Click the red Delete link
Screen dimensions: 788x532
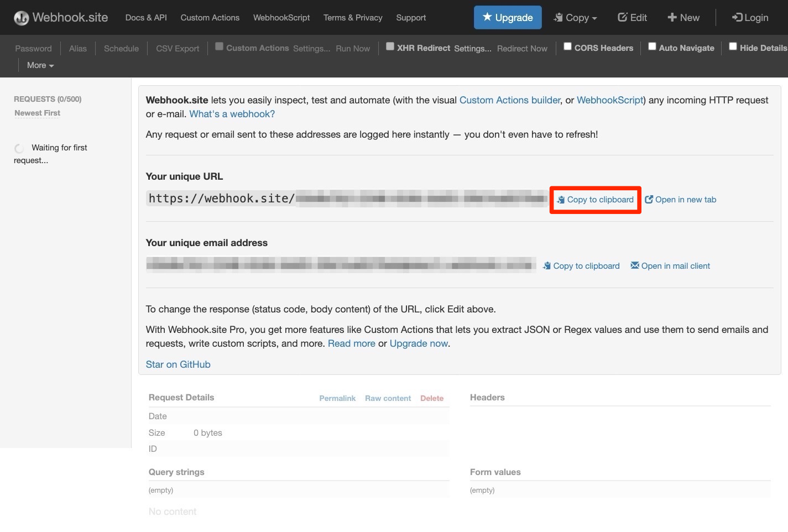click(x=432, y=398)
